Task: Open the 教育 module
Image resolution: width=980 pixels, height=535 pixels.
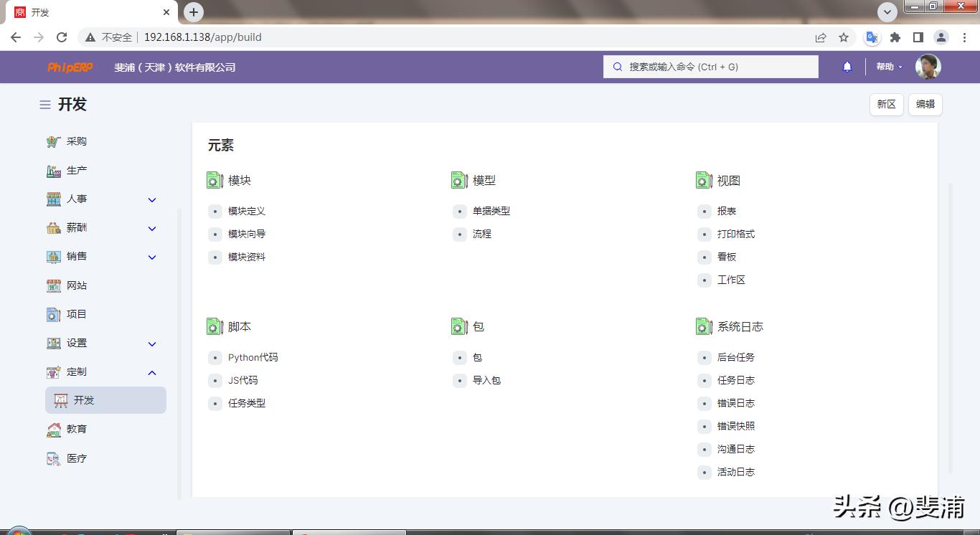Action: [77, 429]
